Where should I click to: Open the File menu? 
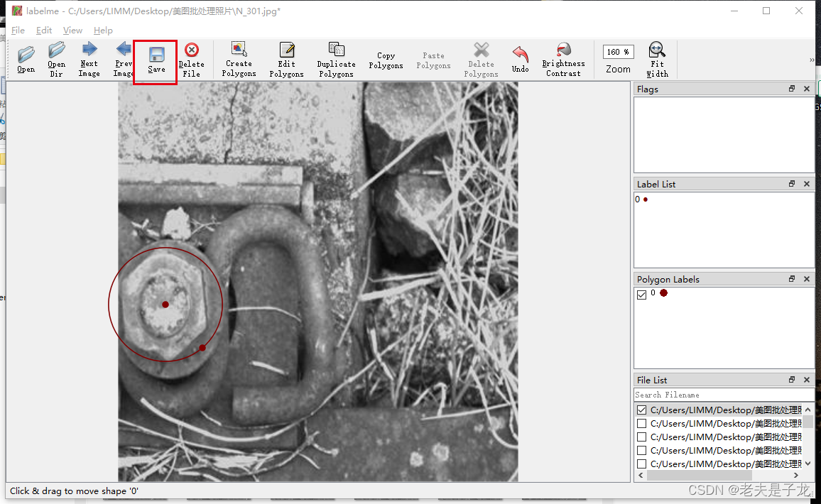(18, 31)
